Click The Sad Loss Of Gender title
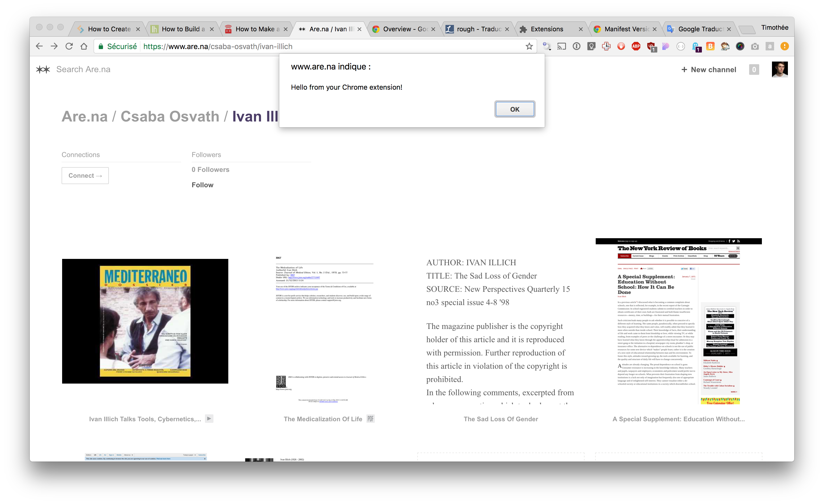Viewport: 824px width, 504px height. [x=501, y=419]
